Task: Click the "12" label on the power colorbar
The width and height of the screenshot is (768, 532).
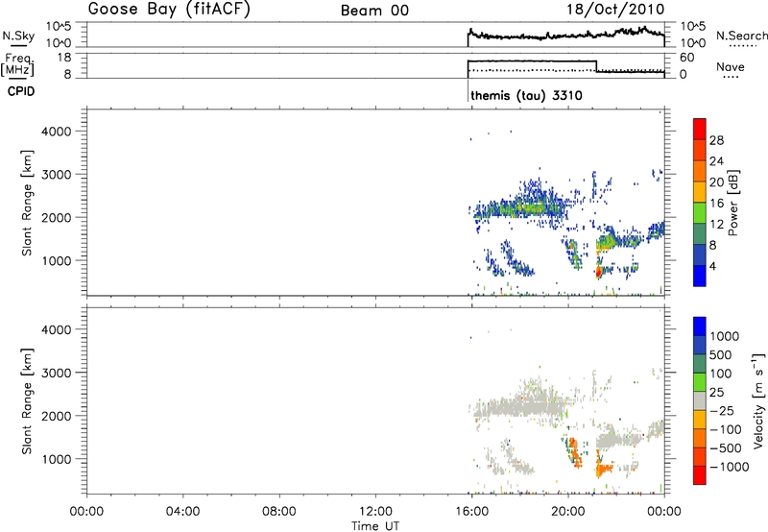Action: pos(716,225)
